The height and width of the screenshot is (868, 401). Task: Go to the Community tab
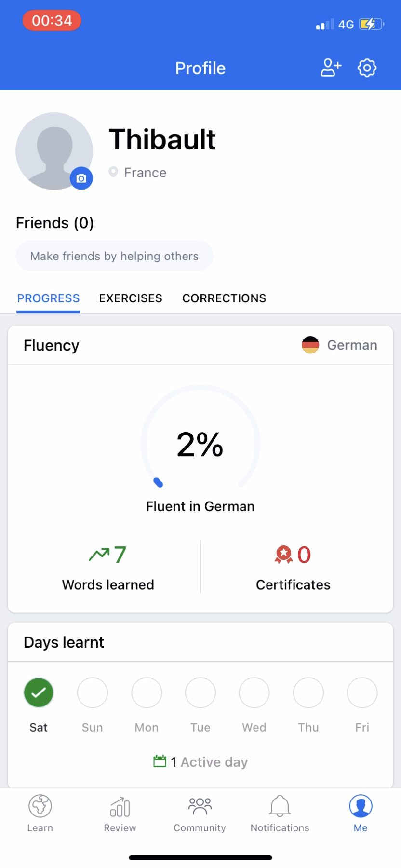(200, 814)
